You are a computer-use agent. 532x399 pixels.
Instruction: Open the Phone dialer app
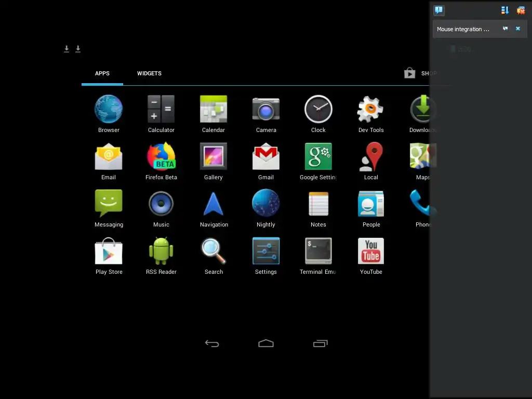point(423,208)
